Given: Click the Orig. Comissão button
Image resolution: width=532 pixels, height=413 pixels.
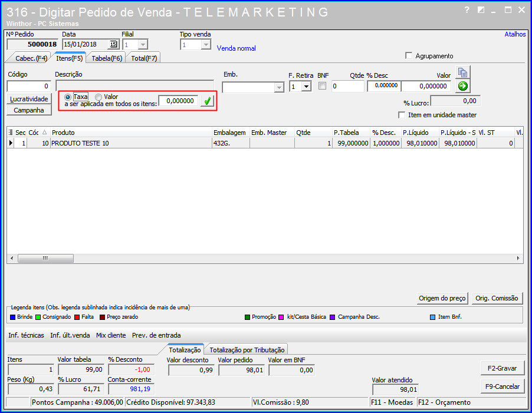Looking at the screenshot, I should (x=497, y=298).
